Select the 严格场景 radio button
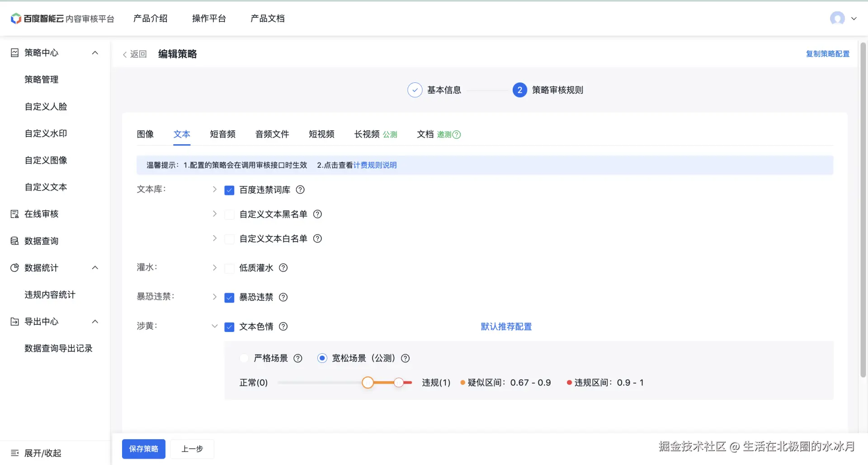868x465 pixels. pos(244,358)
